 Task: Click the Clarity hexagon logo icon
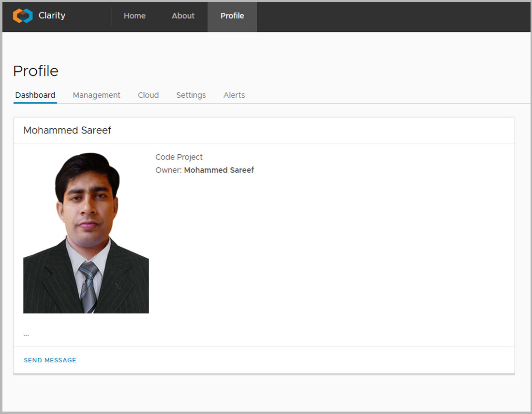(22, 16)
